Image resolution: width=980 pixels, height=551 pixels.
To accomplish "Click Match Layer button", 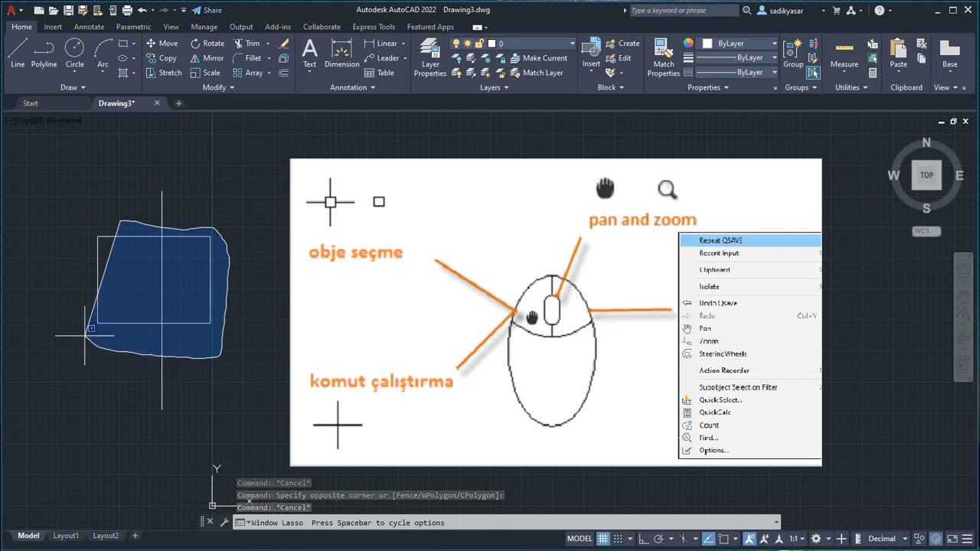I will coord(536,73).
